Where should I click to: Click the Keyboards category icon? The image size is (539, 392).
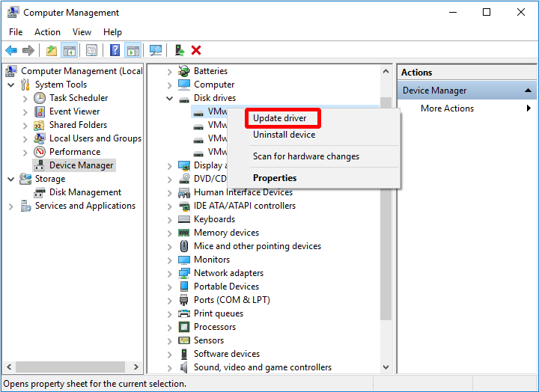click(x=184, y=219)
